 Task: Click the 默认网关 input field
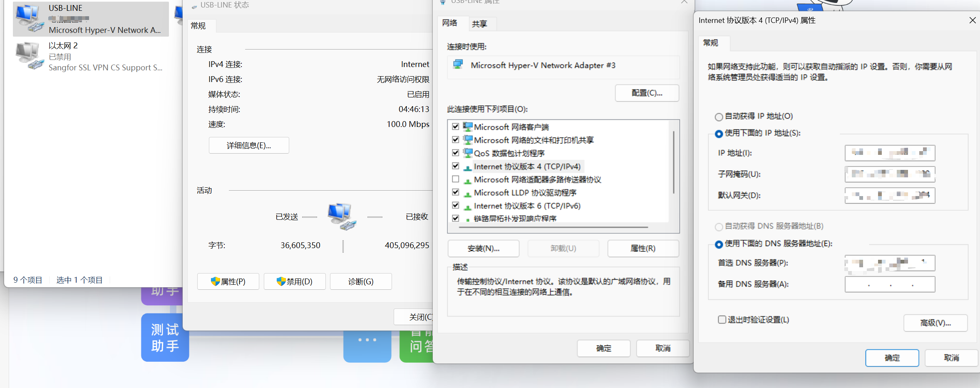890,195
